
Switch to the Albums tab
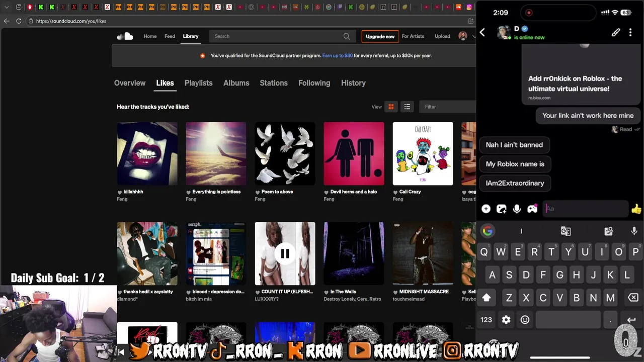click(236, 83)
